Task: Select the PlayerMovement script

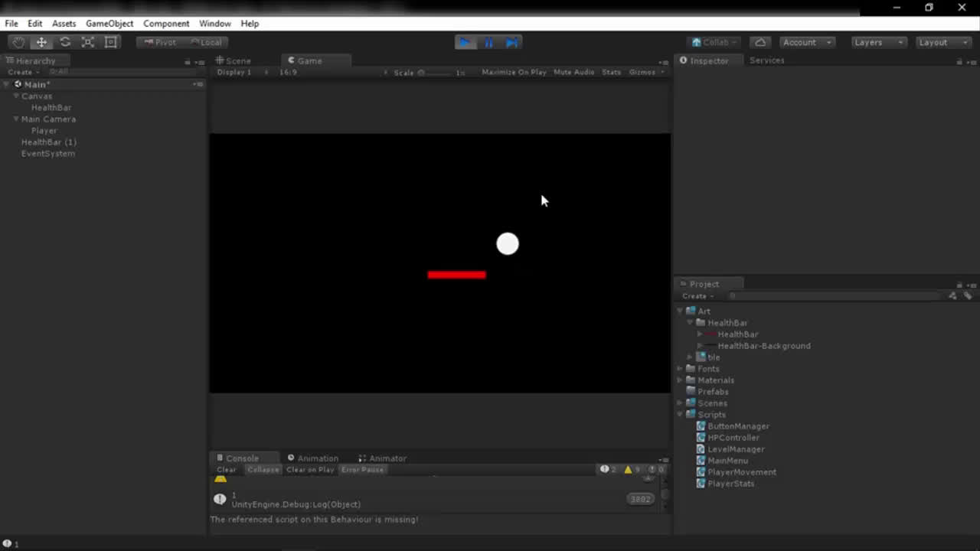Action: [x=742, y=472]
